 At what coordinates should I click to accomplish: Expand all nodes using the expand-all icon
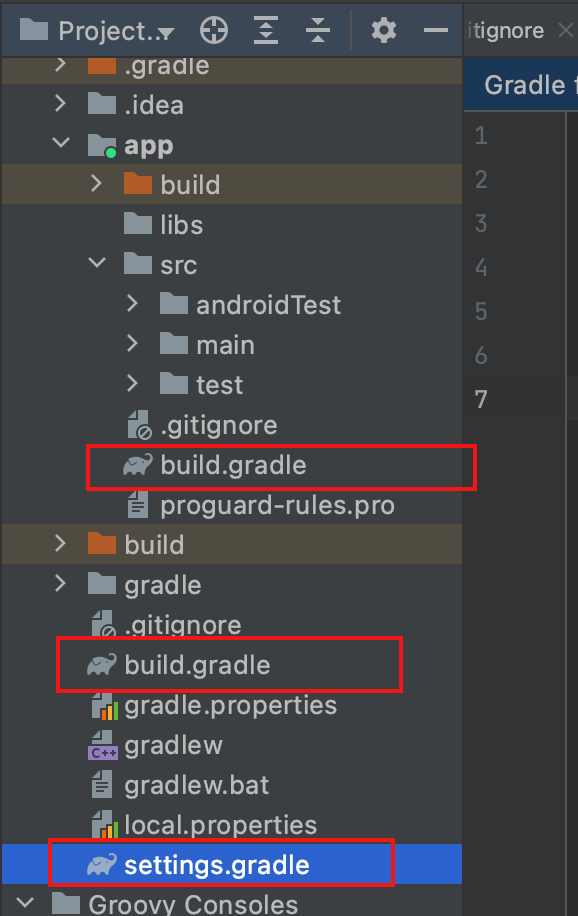click(265, 30)
